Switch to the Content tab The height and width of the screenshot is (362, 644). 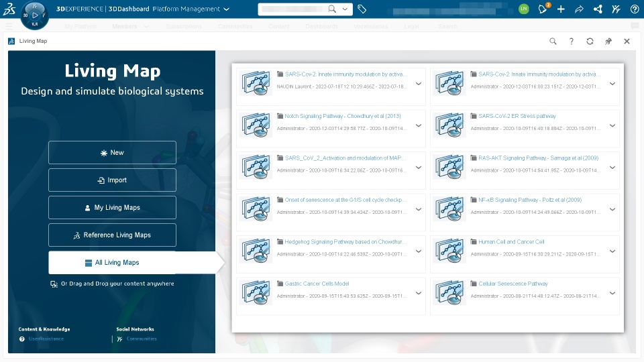coord(279,26)
